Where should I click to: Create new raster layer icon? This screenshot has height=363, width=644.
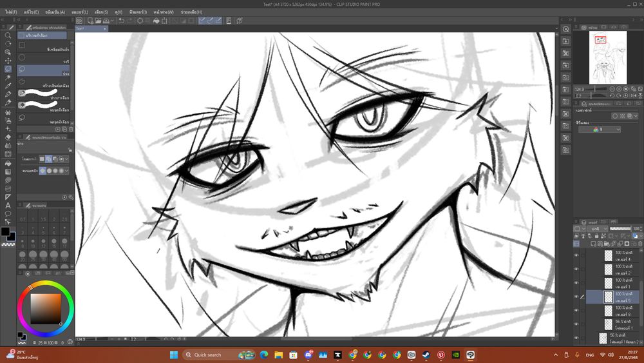[x=593, y=244]
